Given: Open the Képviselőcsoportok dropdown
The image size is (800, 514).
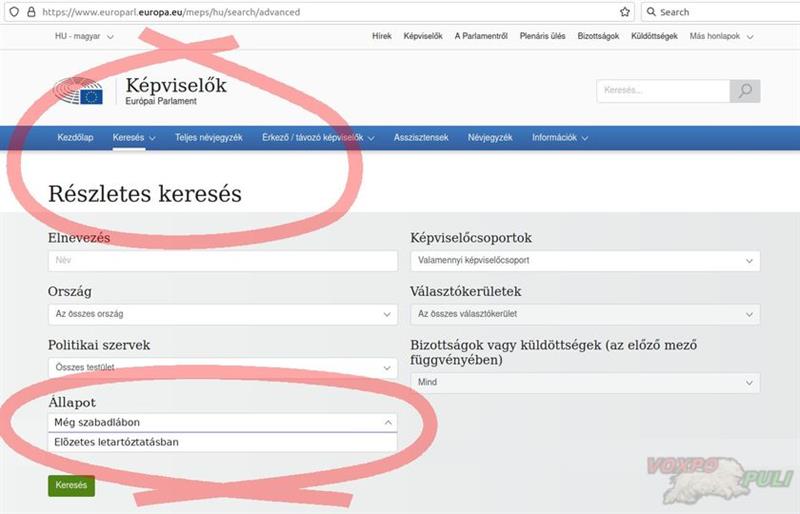Looking at the screenshot, I should (x=585, y=261).
